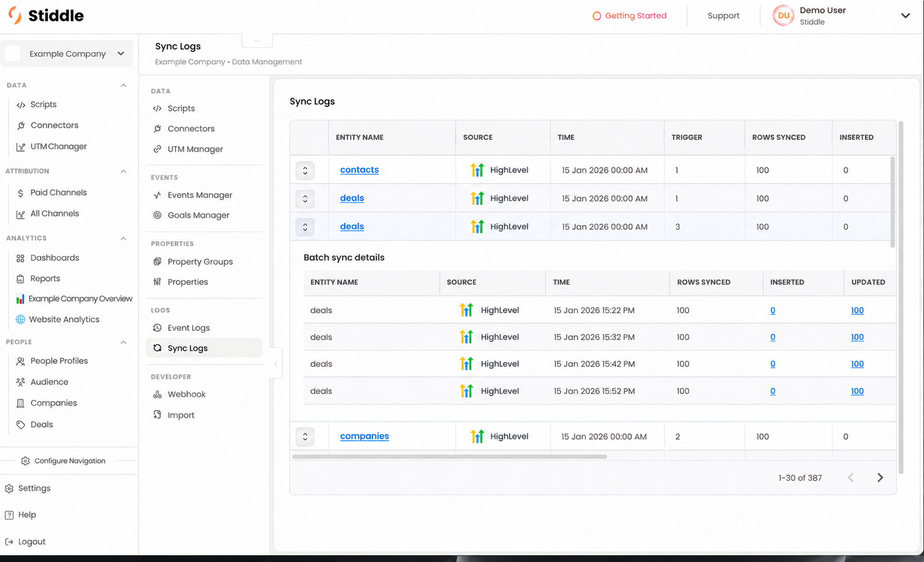Click the Stiddle logo icon

tap(15, 15)
